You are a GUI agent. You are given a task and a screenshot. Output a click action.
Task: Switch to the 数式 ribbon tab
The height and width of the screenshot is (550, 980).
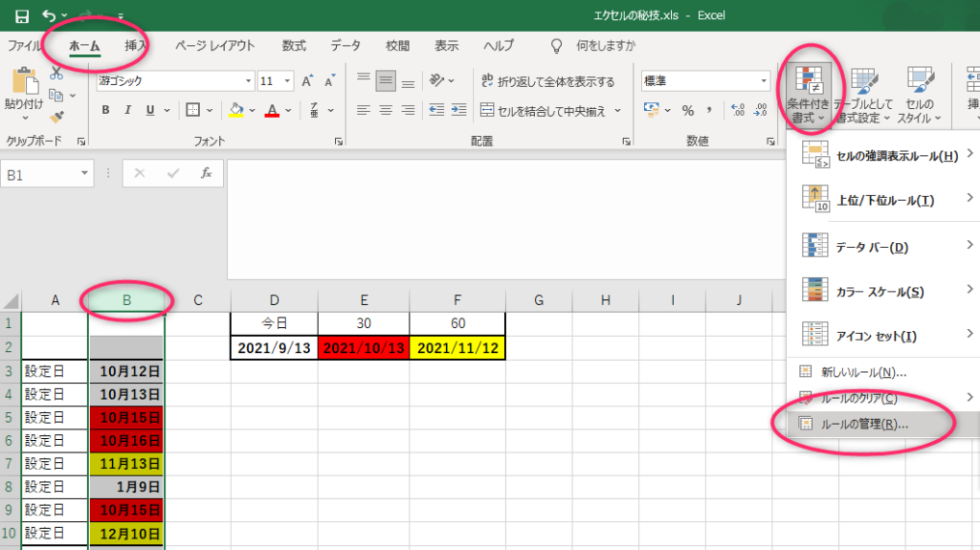[294, 45]
